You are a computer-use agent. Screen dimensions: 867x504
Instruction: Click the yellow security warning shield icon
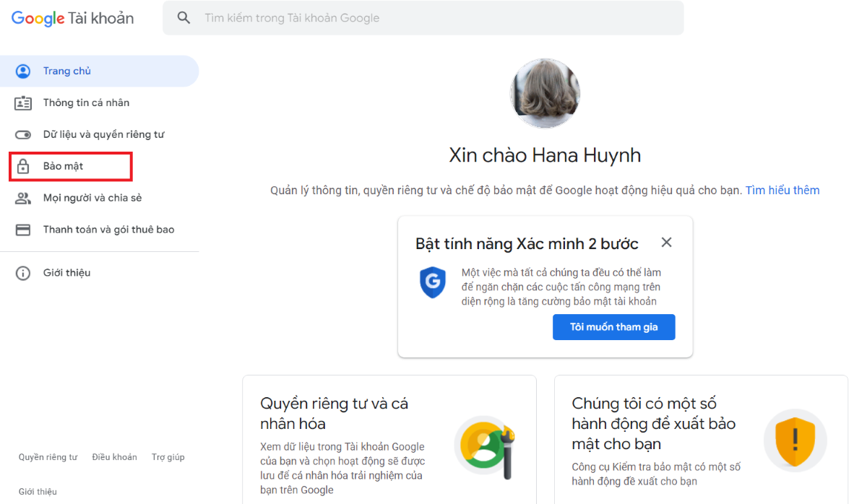click(795, 440)
